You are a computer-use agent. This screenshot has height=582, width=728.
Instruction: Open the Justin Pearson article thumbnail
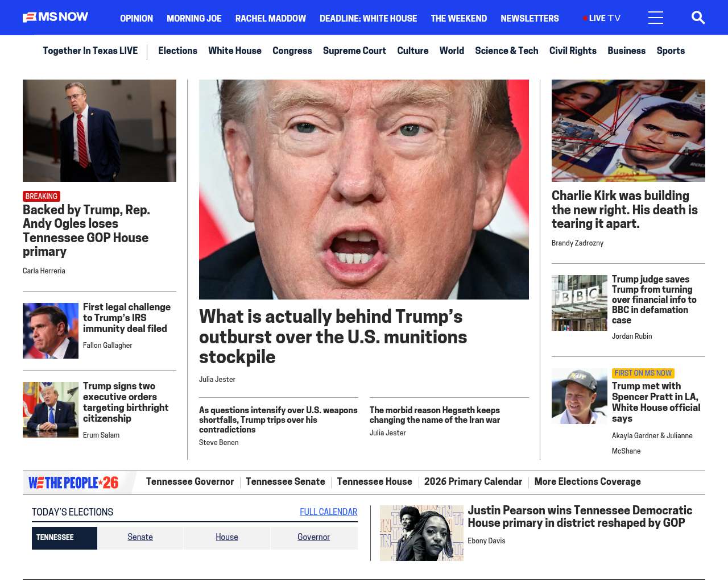[x=421, y=533]
